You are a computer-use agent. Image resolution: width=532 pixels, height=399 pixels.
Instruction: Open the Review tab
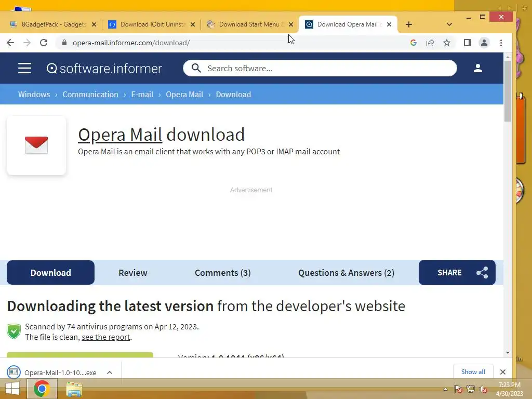pos(133,273)
